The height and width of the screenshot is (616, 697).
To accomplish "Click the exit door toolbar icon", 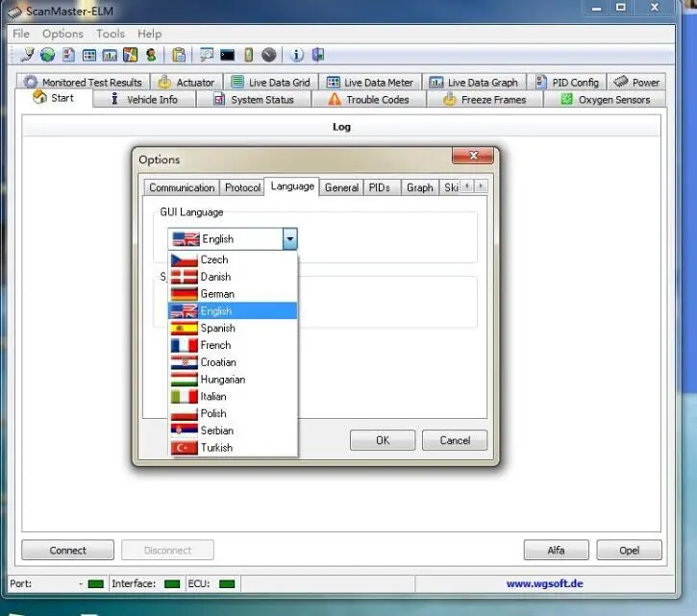I will pyautogui.click(x=318, y=55).
